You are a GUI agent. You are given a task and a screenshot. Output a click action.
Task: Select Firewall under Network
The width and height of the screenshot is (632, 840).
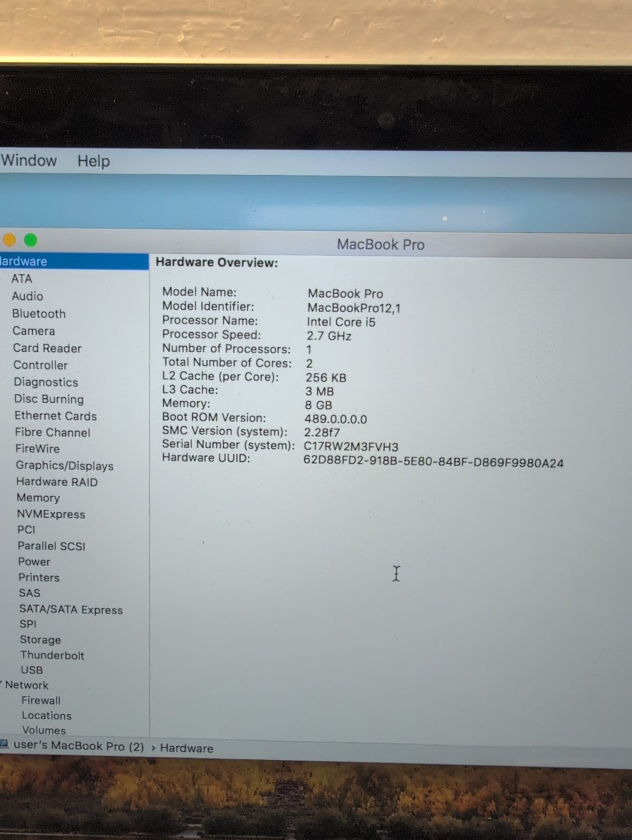tap(41, 700)
